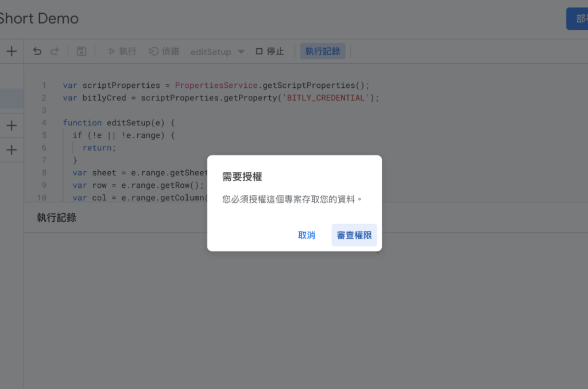Click 審查權限 to review permissions
Screen dimensions: 588x389
tap(354, 235)
